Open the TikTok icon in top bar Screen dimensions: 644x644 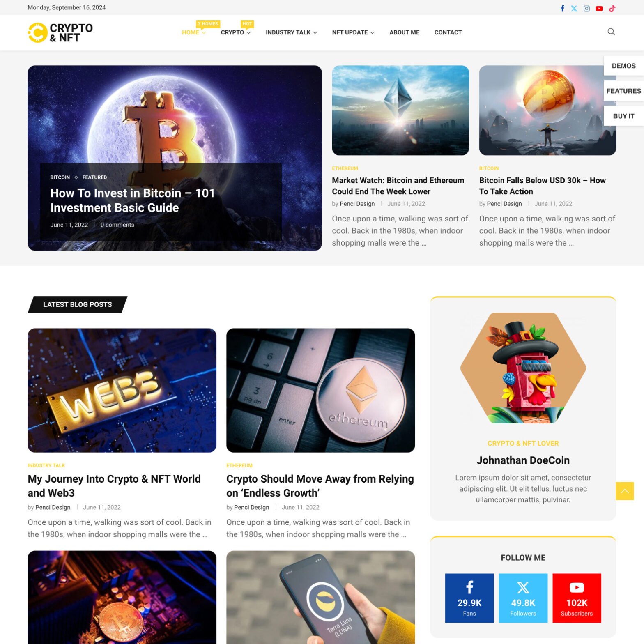tap(612, 8)
